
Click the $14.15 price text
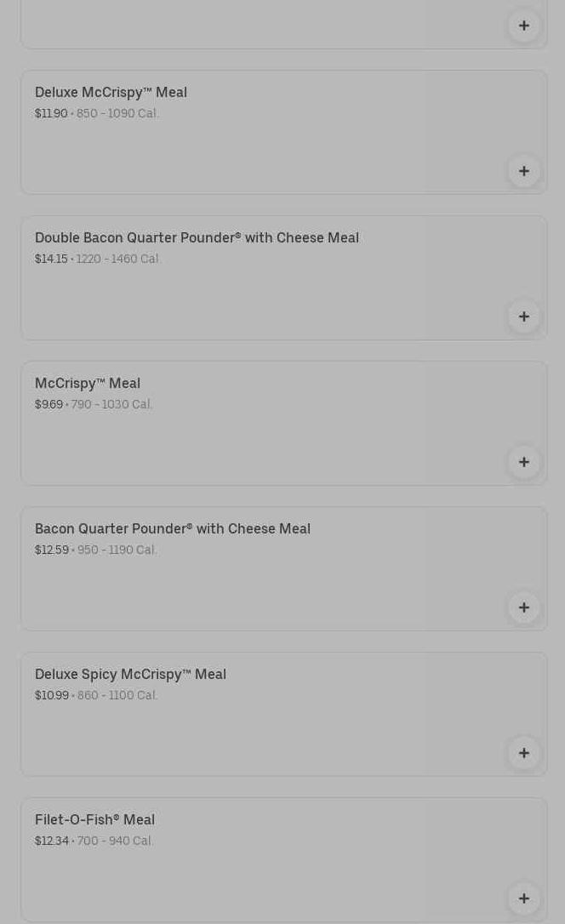click(51, 259)
